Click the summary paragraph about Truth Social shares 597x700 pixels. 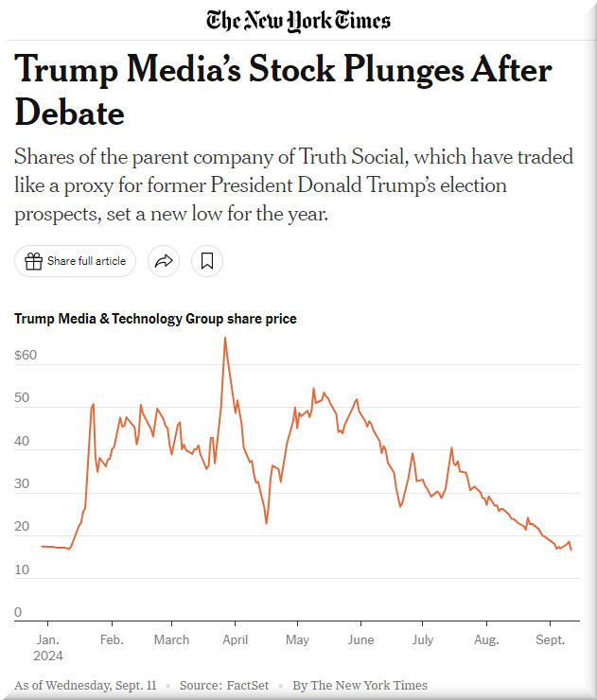[x=293, y=185]
